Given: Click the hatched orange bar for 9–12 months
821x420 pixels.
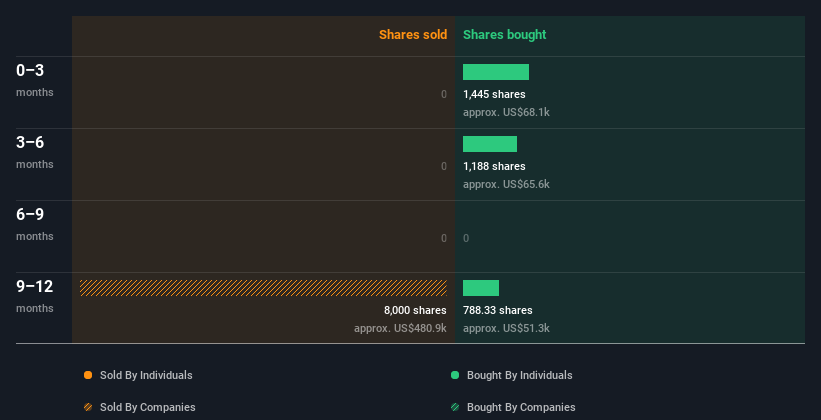Looking at the screenshot, I should tap(263, 288).
